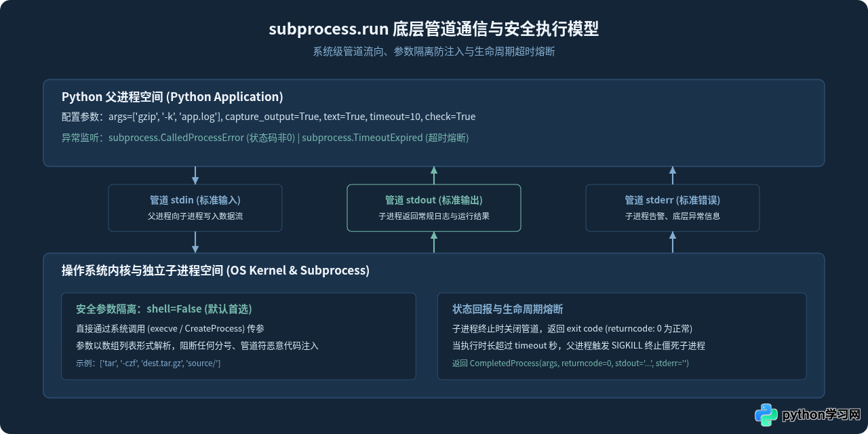
Task: Click the example line starting '示例：['tar''
Action: (x=149, y=363)
